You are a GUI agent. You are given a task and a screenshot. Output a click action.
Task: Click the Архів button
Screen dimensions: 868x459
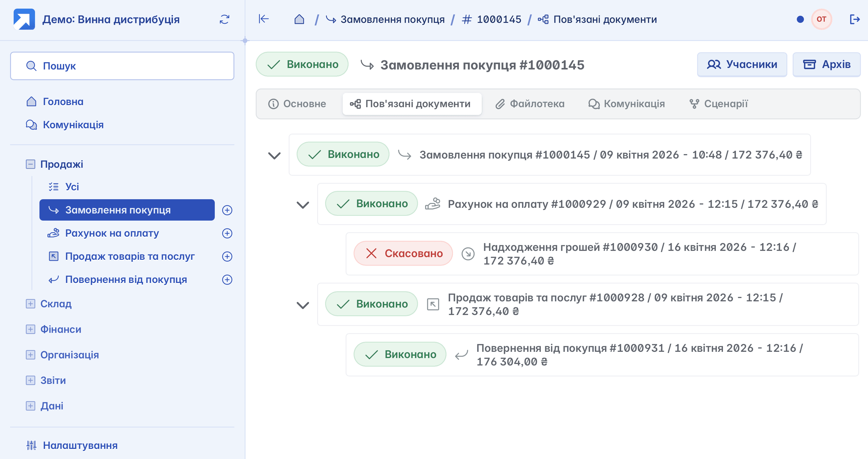pos(826,64)
